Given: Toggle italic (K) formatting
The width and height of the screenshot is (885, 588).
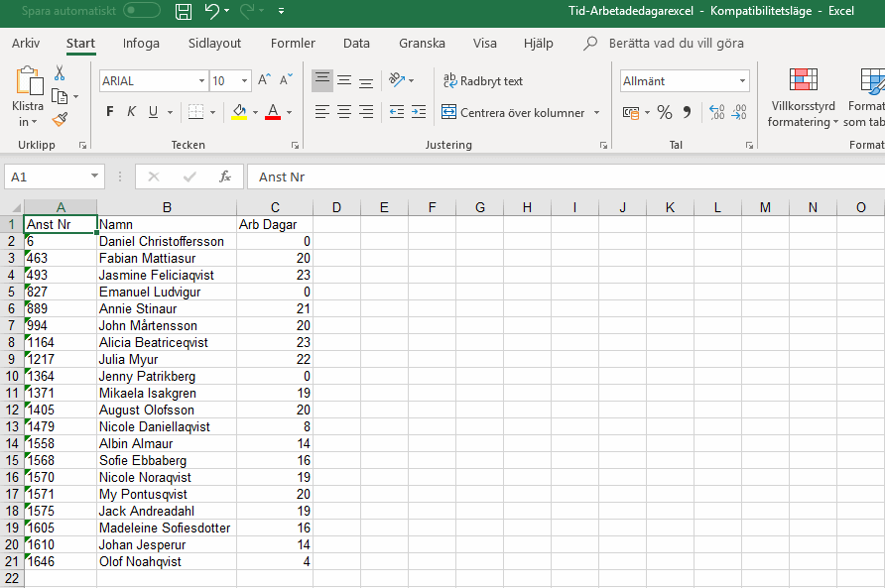Looking at the screenshot, I should click(x=132, y=112).
